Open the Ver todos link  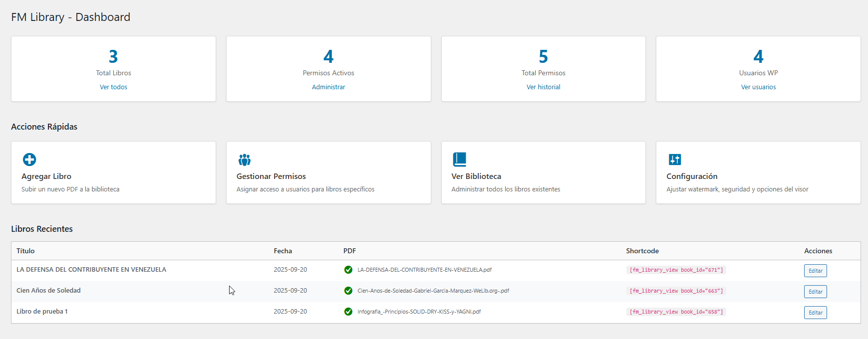tap(113, 87)
